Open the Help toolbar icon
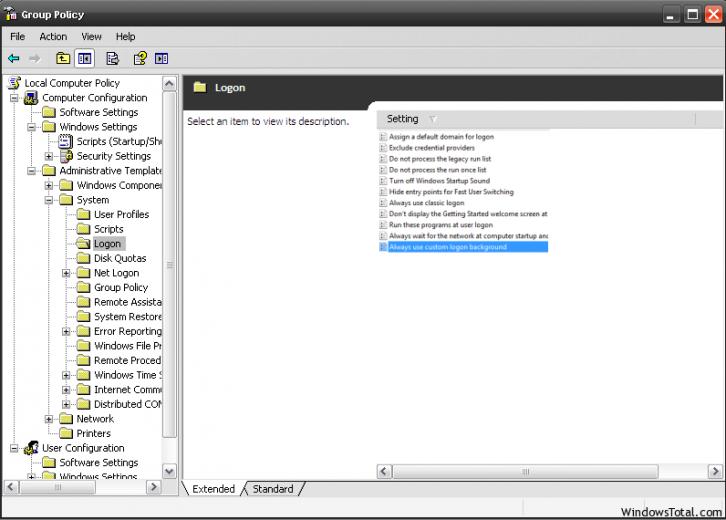Image resolution: width=726 pixels, height=520 pixels. 140,59
